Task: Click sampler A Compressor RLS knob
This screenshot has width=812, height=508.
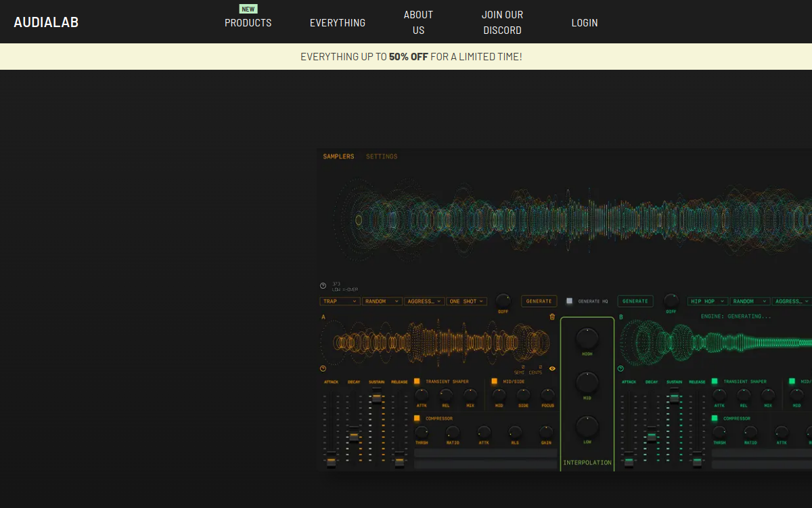Action: (x=515, y=431)
